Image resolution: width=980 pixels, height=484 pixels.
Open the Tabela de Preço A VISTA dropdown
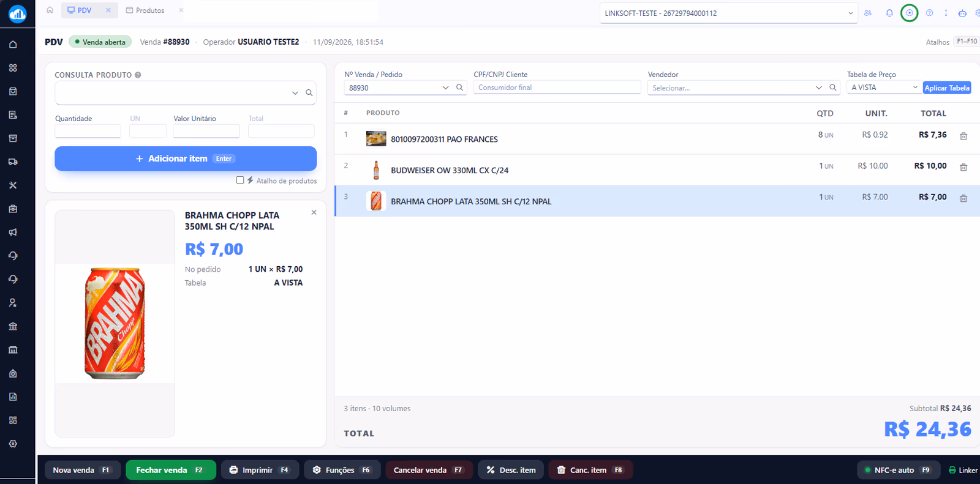(x=884, y=87)
